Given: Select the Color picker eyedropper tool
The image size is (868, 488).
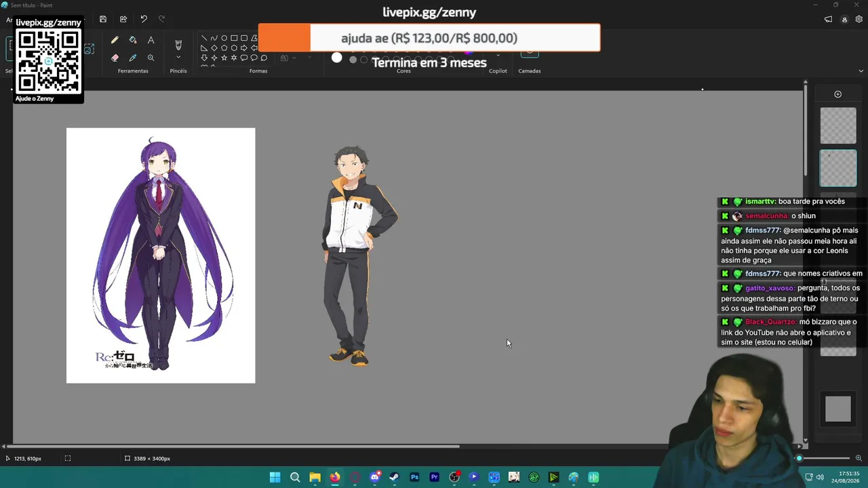Looking at the screenshot, I should pos(133,58).
